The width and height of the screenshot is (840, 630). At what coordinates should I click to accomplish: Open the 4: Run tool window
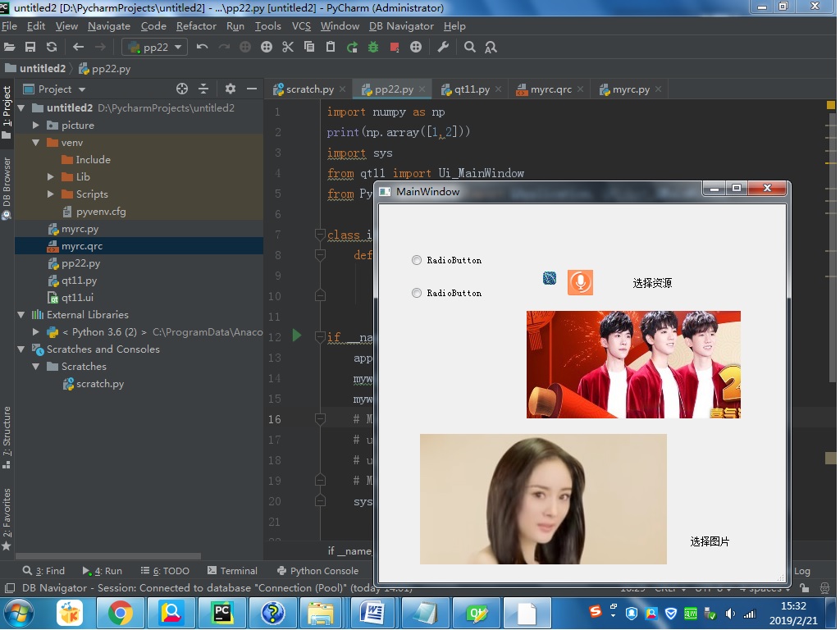tap(103, 571)
